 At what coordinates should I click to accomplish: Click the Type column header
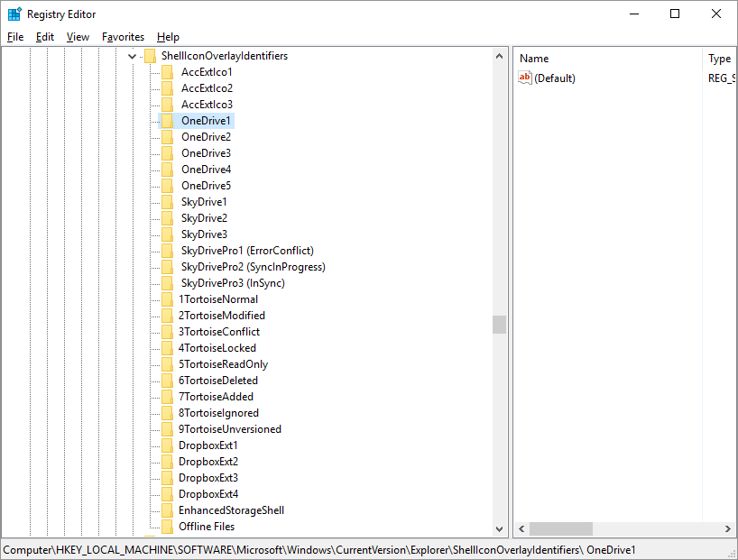tap(719, 59)
